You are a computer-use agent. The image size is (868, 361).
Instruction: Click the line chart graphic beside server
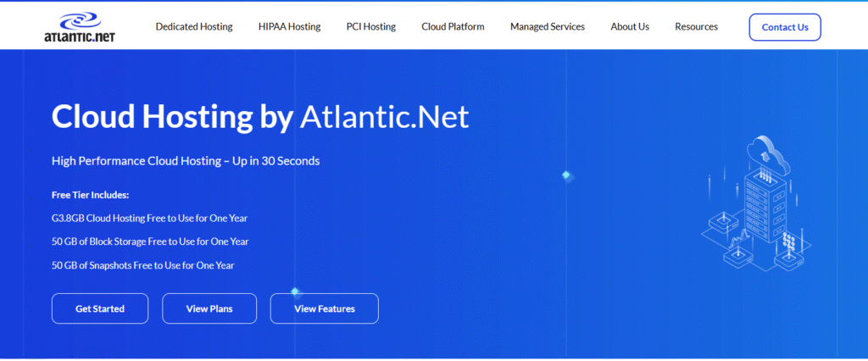click(x=739, y=236)
